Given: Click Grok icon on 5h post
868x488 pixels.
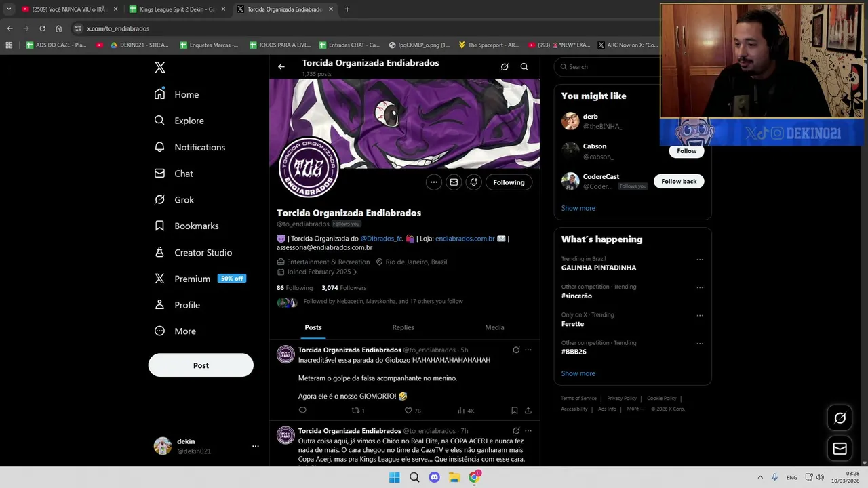Looking at the screenshot, I should (x=516, y=350).
